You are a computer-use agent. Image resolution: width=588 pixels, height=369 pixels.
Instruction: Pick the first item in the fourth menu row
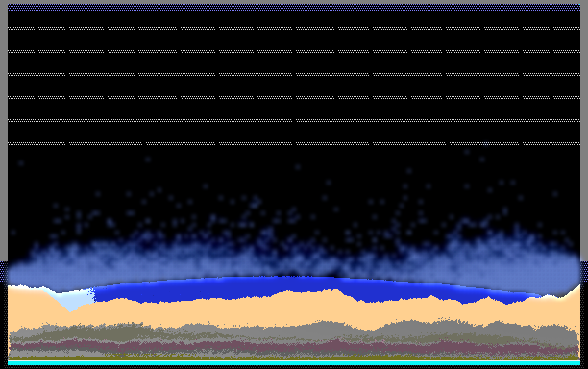coord(21,97)
